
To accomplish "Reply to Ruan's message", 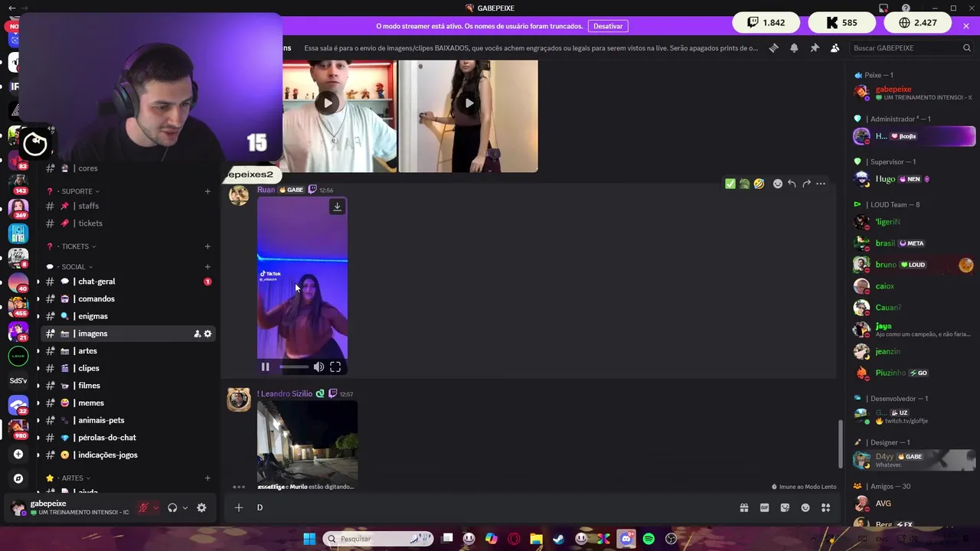I will [792, 184].
